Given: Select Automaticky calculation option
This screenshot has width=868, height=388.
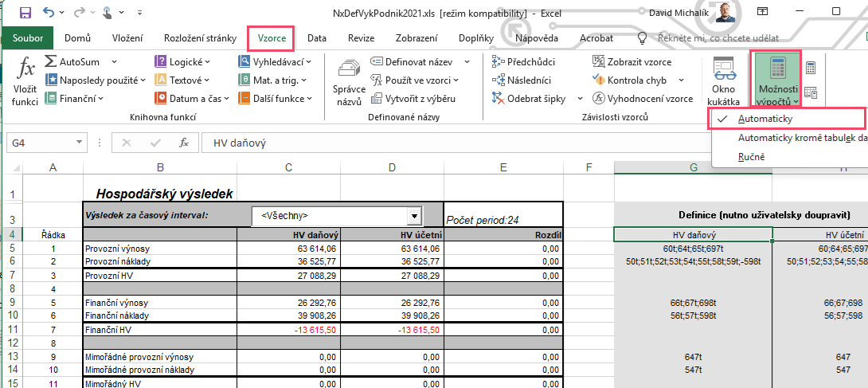Looking at the screenshot, I should [764, 119].
